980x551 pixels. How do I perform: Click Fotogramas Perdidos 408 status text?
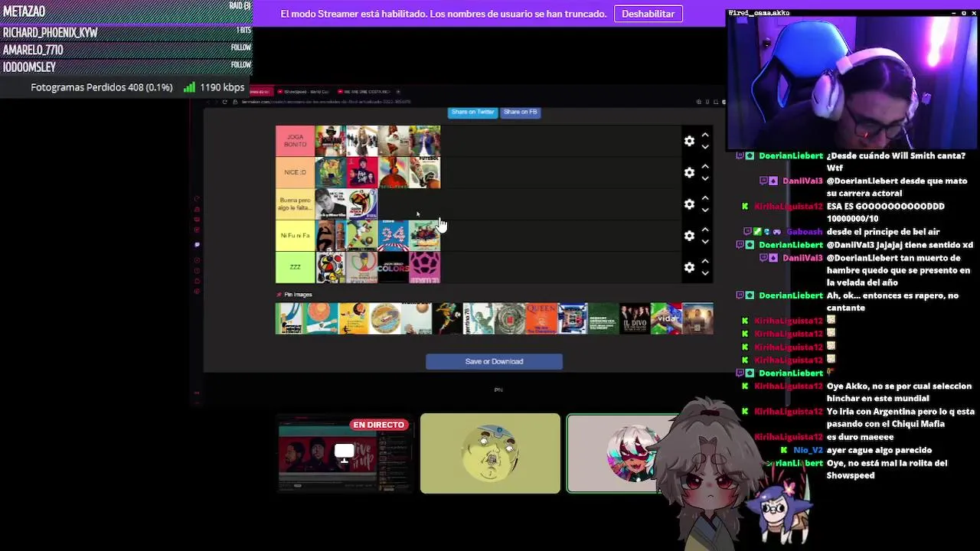[x=102, y=87]
